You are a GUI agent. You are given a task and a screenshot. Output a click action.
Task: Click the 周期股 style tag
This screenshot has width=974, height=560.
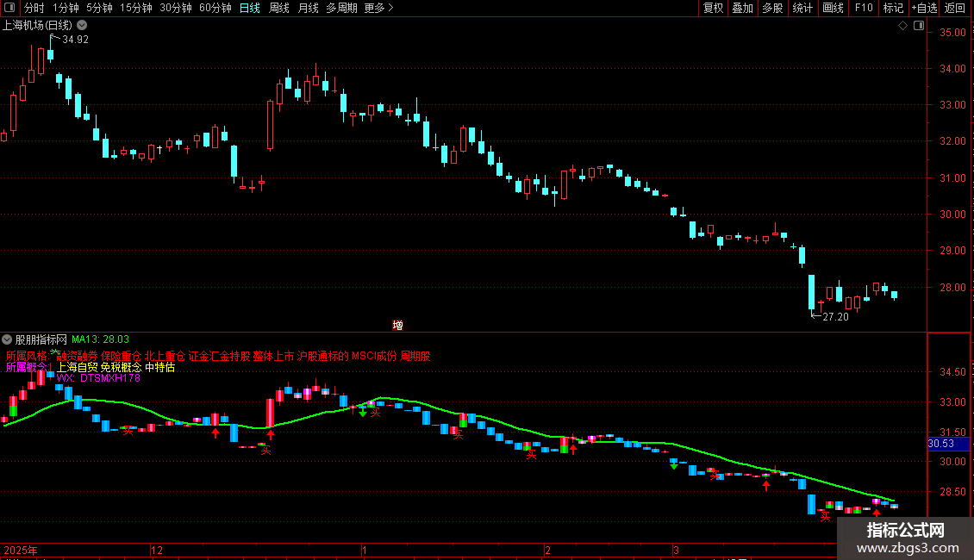tap(415, 356)
